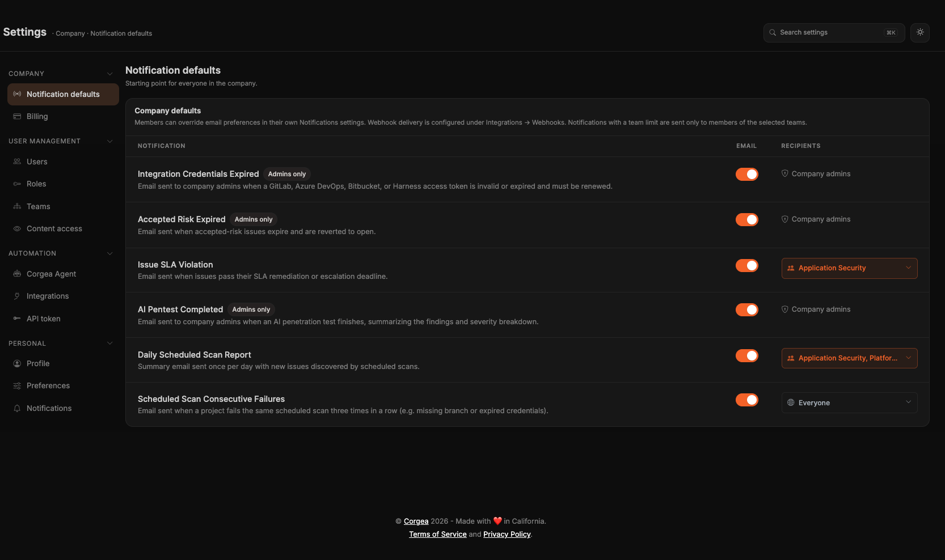Click the Profile avatar icon
The height and width of the screenshot is (560, 945).
coord(17,363)
